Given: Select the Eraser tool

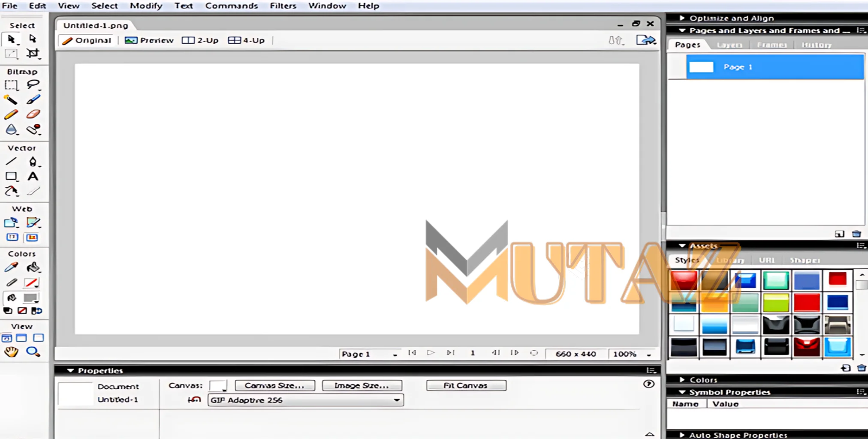Looking at the screenshot, I should pos(33,114).
